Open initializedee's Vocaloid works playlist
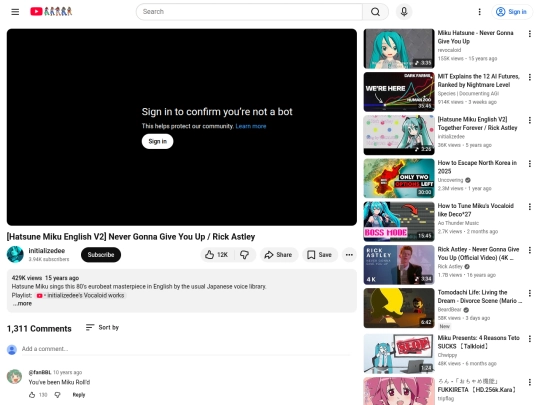This screenshot has width=540, height=405. coord(81,295)
